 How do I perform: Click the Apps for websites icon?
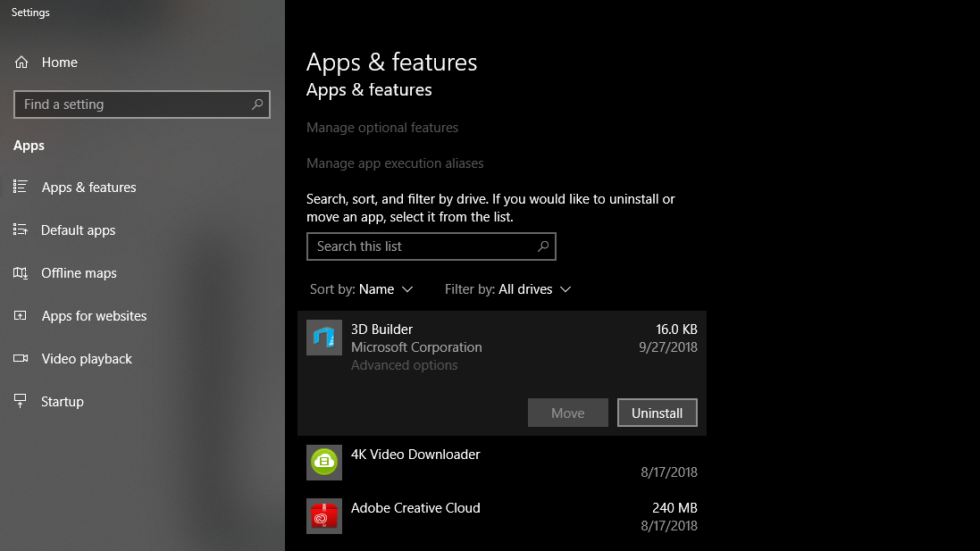point(21,315)
